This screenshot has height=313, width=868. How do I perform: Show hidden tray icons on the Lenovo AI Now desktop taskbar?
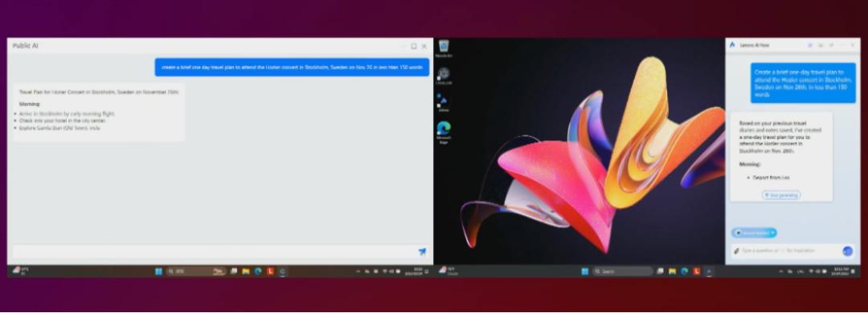781,271
